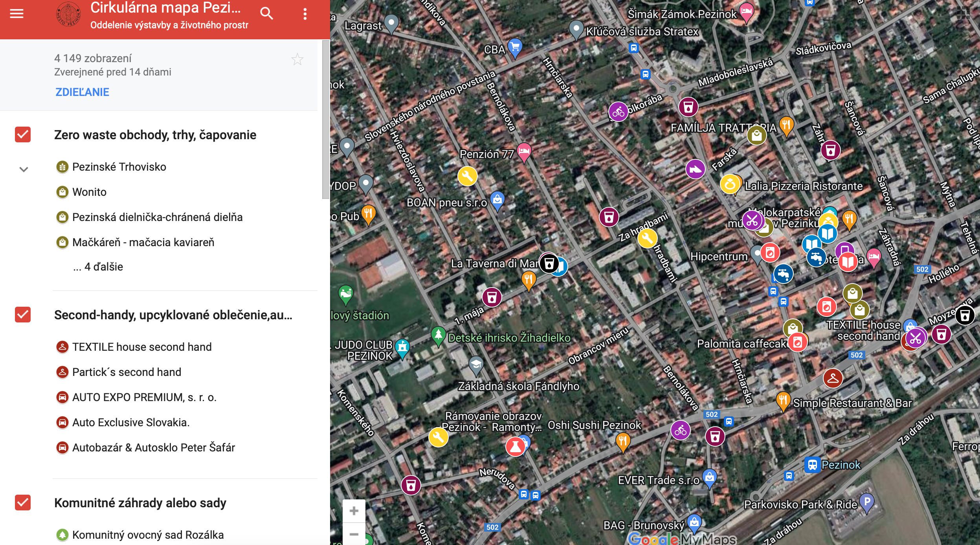Click yellow wrench marker near Rámovanie obrazov
The height and width of the screenshot is (545, 980).
point(438,437)
